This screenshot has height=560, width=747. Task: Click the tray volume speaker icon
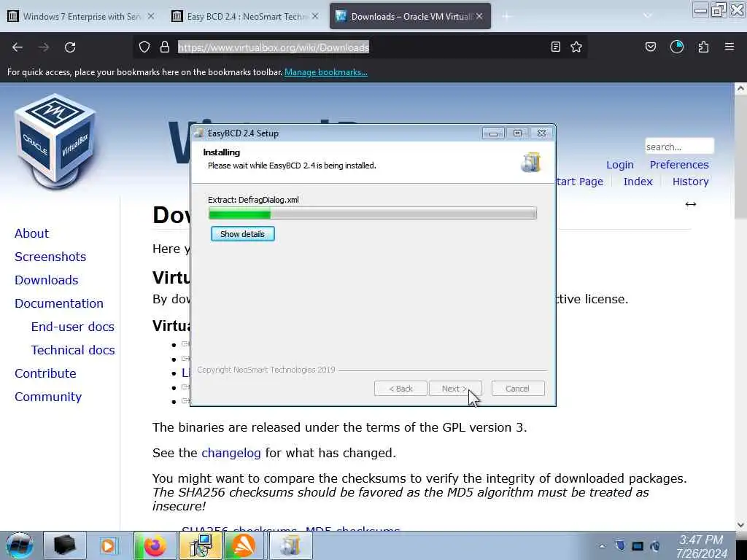655,546
